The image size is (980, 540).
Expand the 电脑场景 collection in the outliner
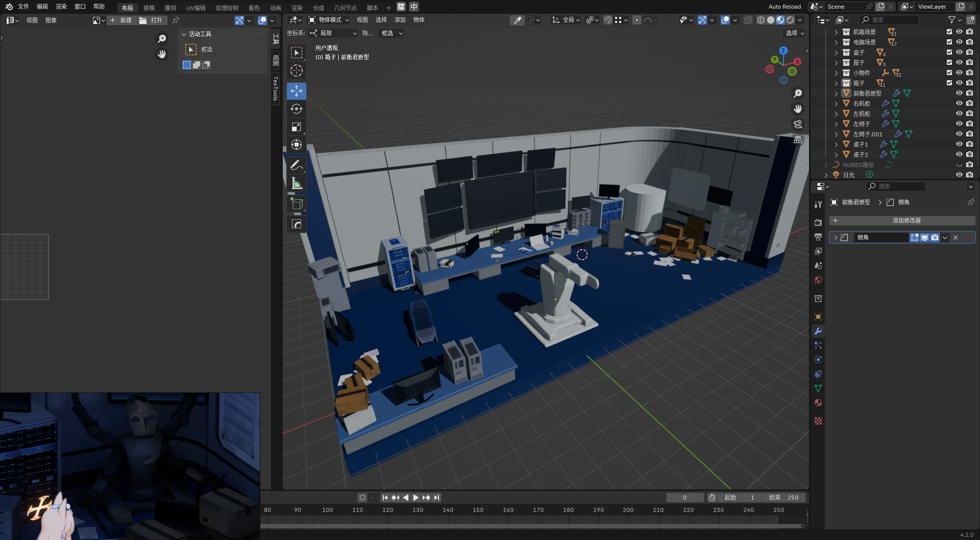836,42
